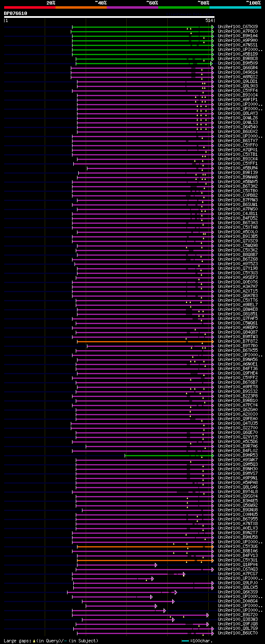Image resolution: width=265 pixels, height=644 pixels.
Task: Select the UniRef100_Q1RPV4 label
Action: [x=238, y=564]
